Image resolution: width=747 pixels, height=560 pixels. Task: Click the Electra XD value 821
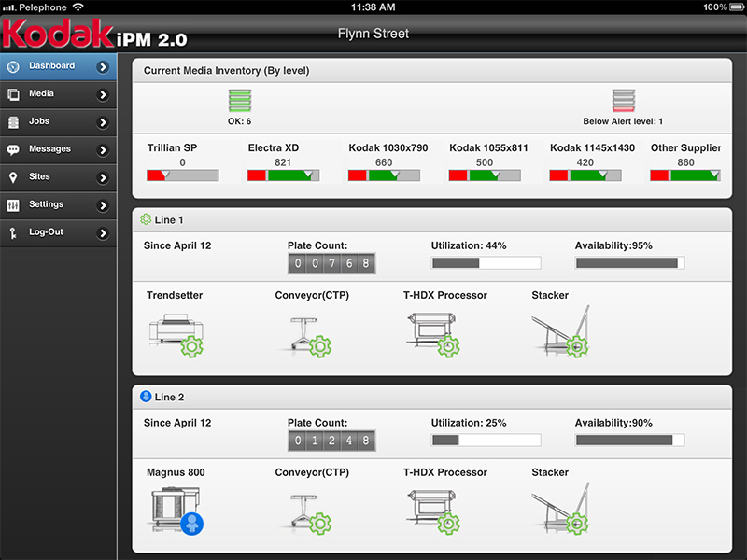[x=283, y=162]
